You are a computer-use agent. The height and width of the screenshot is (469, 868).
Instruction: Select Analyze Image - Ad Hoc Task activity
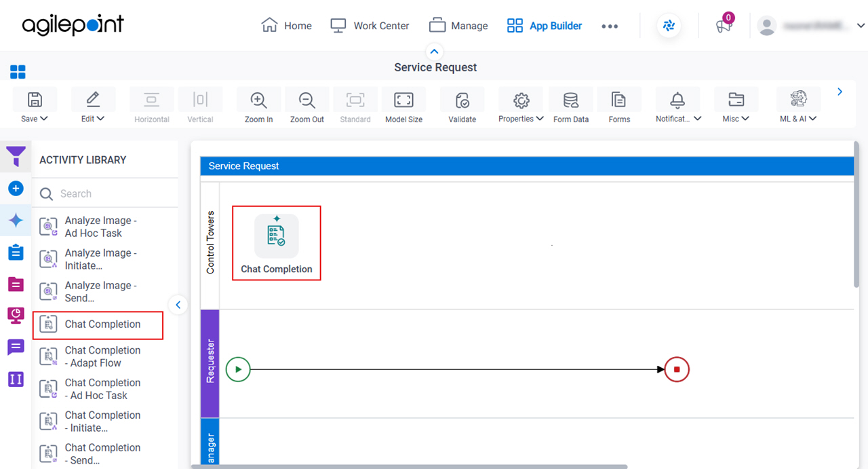(98, 227)
